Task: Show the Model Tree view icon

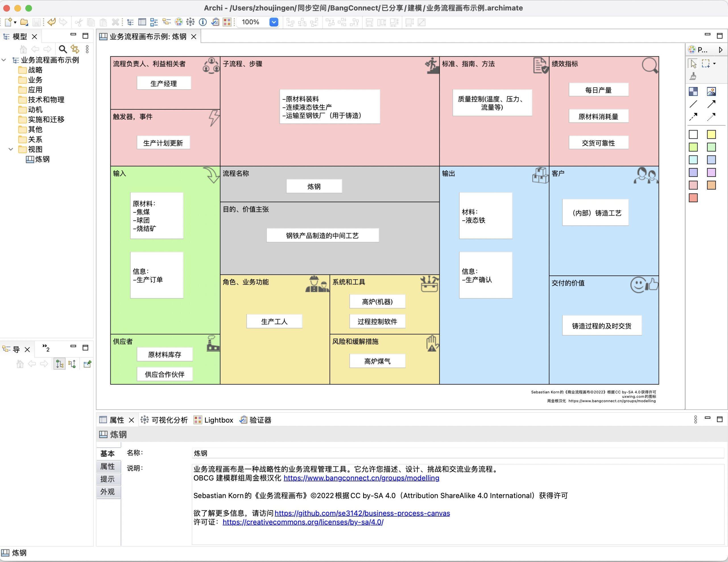Action: (x=130, y=22)
